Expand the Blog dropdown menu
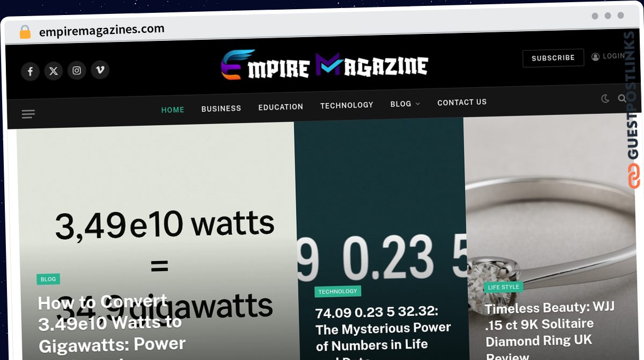 point(405,104)
